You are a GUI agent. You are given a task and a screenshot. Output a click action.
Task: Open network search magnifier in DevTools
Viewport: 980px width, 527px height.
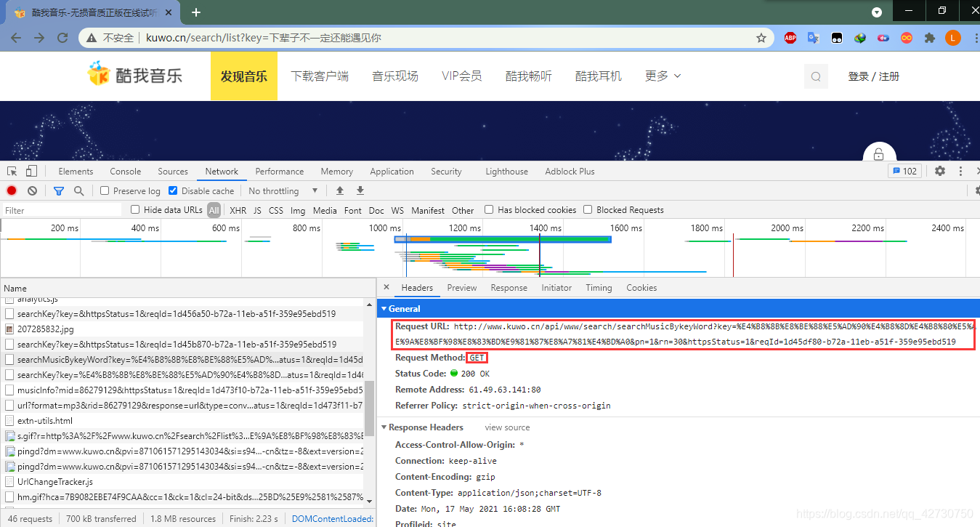[x=78, y=190]
